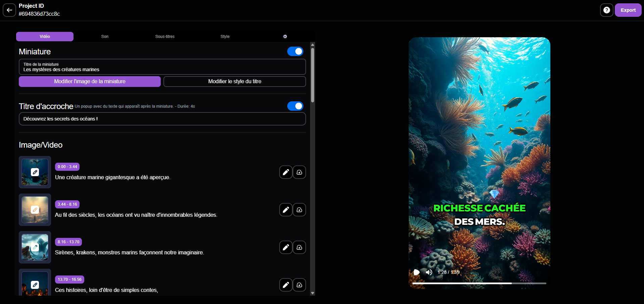Switch to the Son tab
Viewport: 644px width, 304px height.
(x=105, y=37)
